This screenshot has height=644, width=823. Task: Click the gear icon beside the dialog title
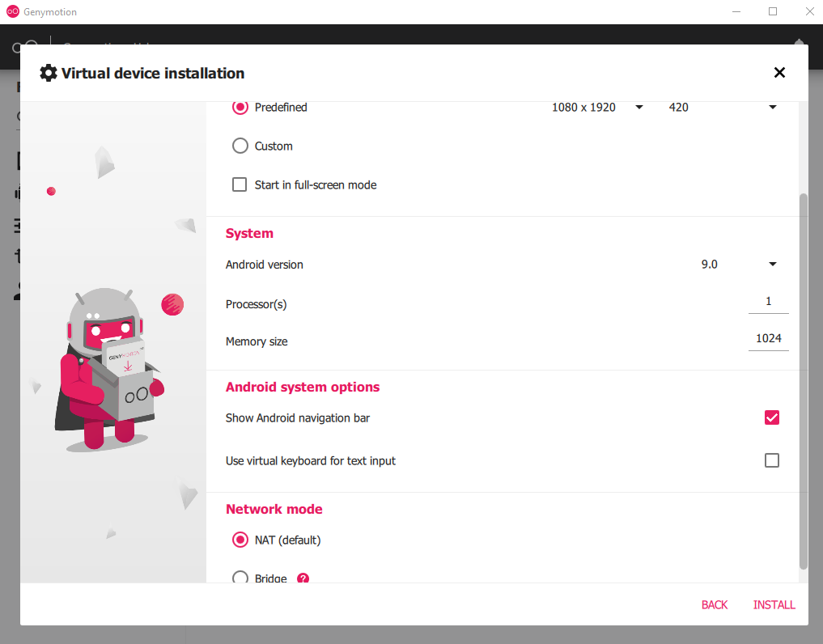49,73
